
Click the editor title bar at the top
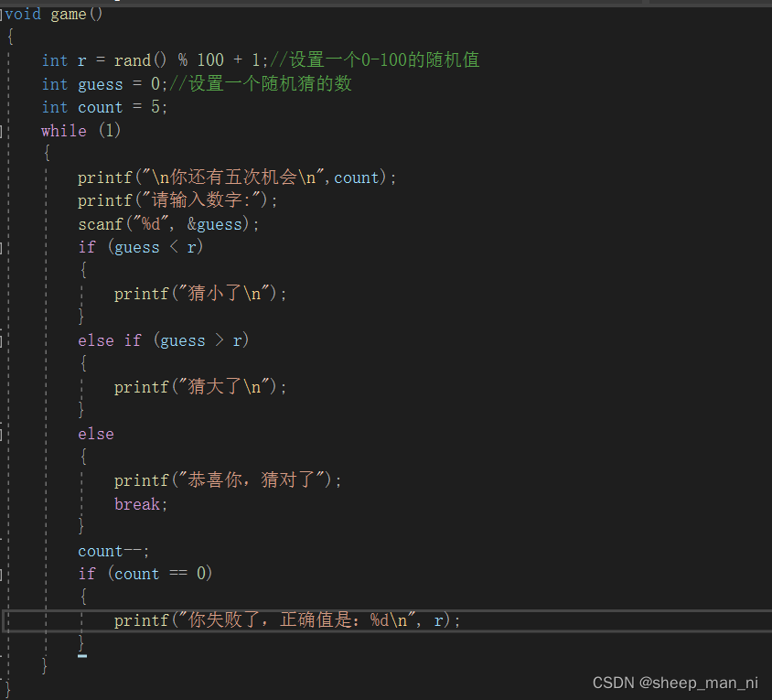pyautogui.click(x=384, y=4)
